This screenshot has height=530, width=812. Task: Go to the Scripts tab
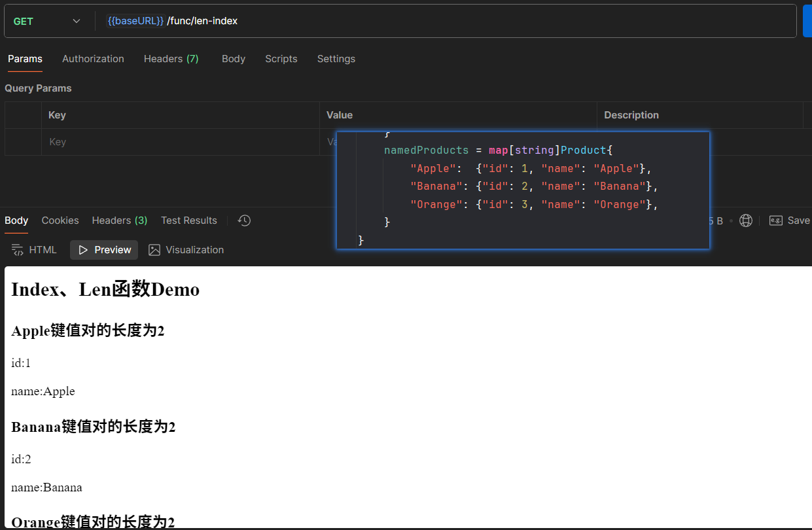point(281,59)
